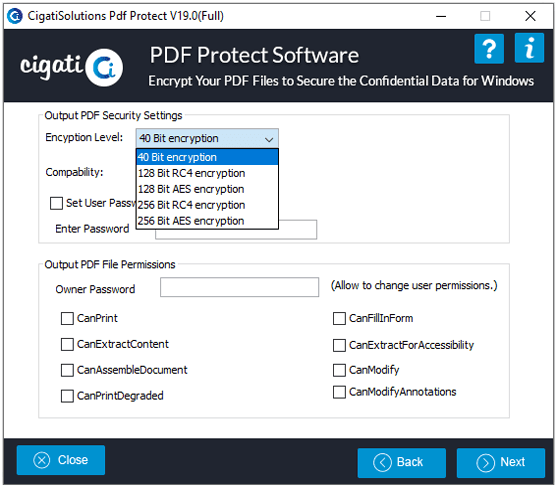Focus the Owner Password input field
This screenshot has width=557, height=488.
tap(239, 287)
